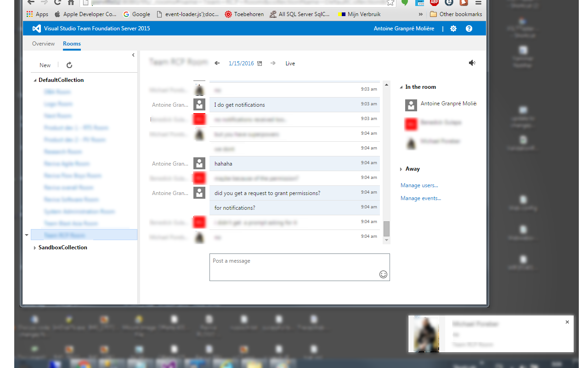Open the Manage users link

tap(419, 185)
